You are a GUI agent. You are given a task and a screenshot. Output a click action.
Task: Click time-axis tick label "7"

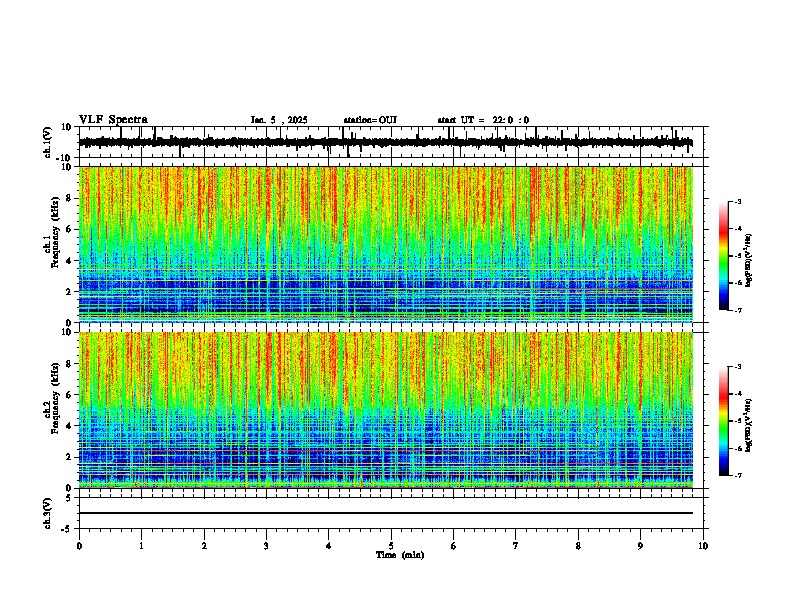click(516, 546)
